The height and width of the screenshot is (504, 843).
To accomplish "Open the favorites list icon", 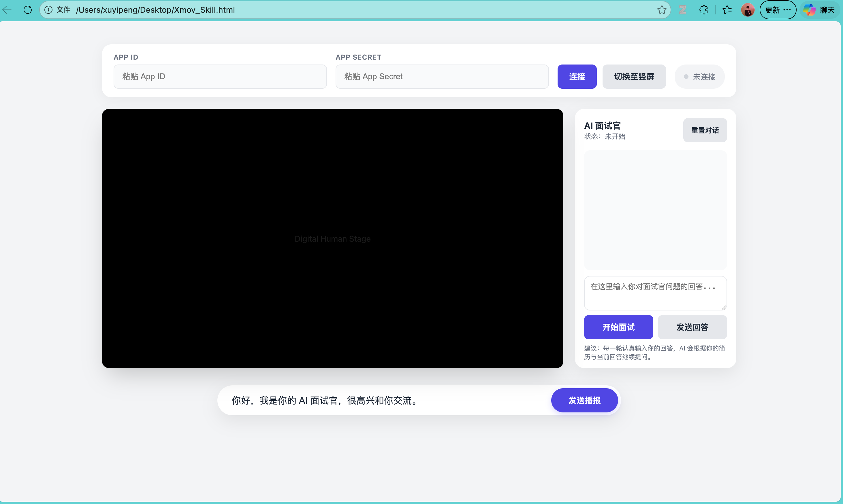I will [727, 10].
